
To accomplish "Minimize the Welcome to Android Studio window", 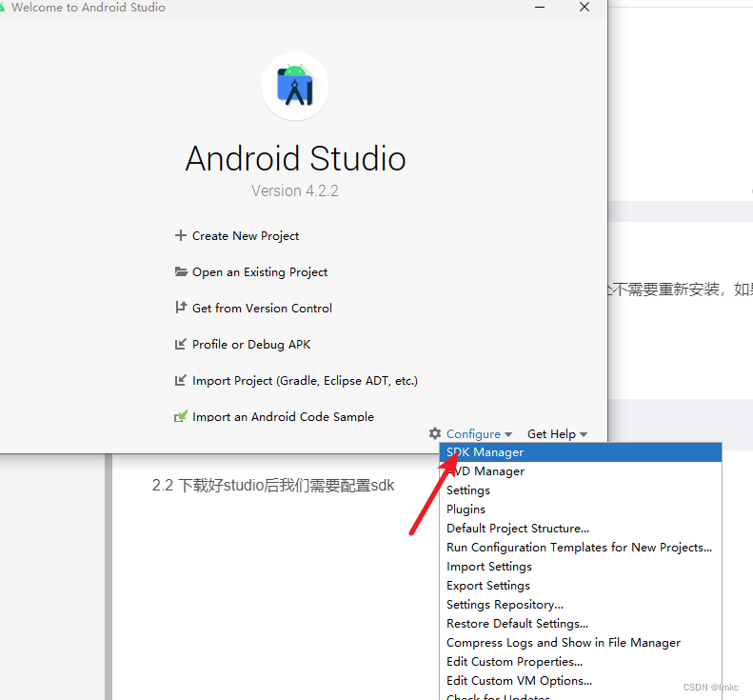I will 540,8.
